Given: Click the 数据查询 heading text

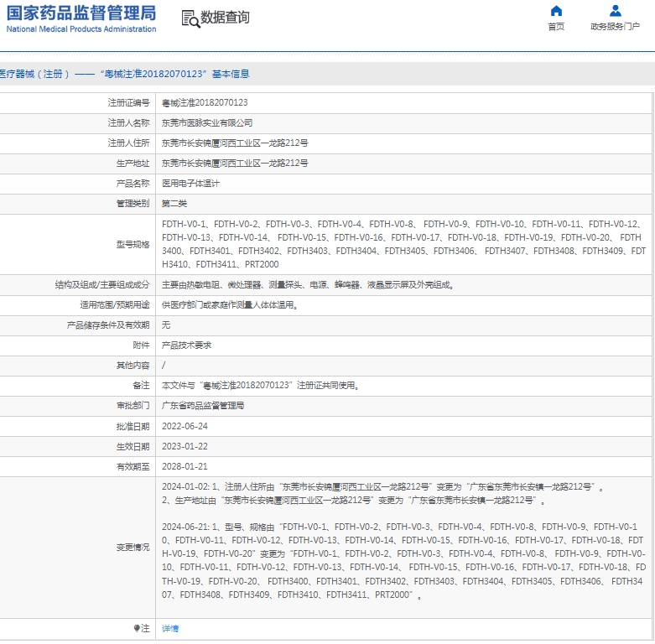Looking at the screenshot, I should [x=225, y=18].
